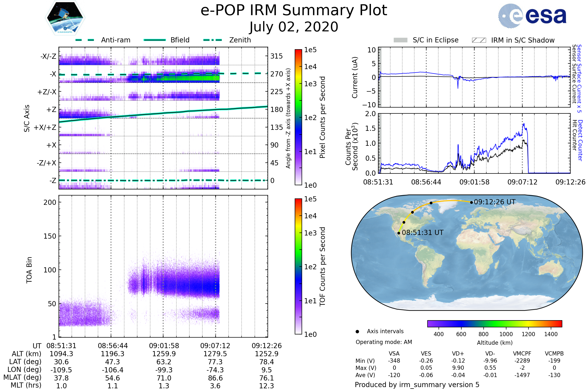The width and height of the screenshot is (588, 392).
Task: Click the CASSIOPE mission hexagon logo
Action: coord(65,18)
